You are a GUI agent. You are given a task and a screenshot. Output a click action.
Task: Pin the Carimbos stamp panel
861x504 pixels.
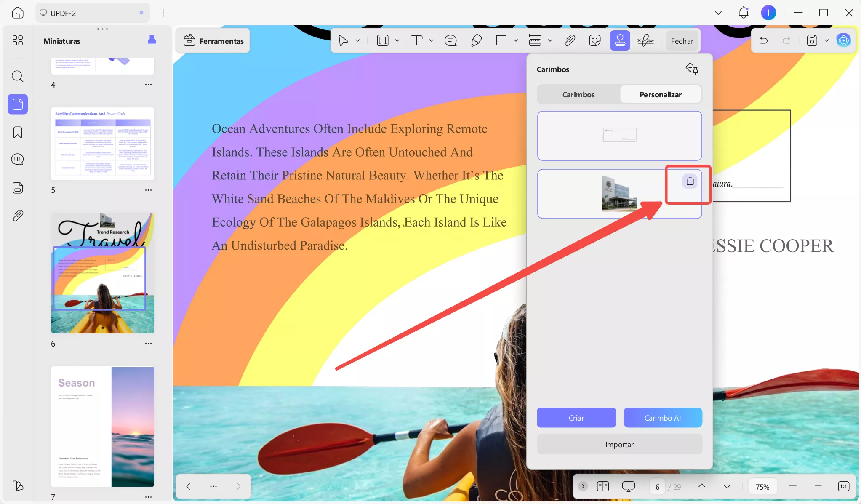[x=692, y=68]
